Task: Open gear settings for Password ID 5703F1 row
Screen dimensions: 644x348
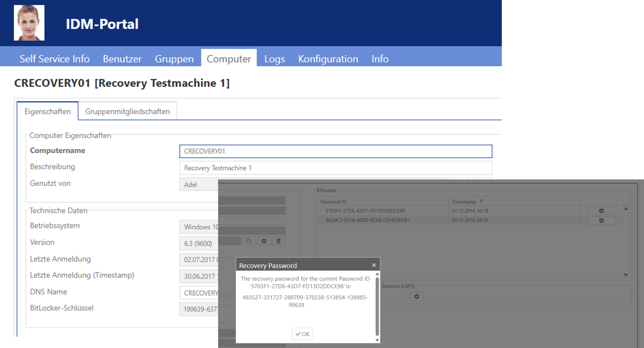Action: [x=601, y=211]
